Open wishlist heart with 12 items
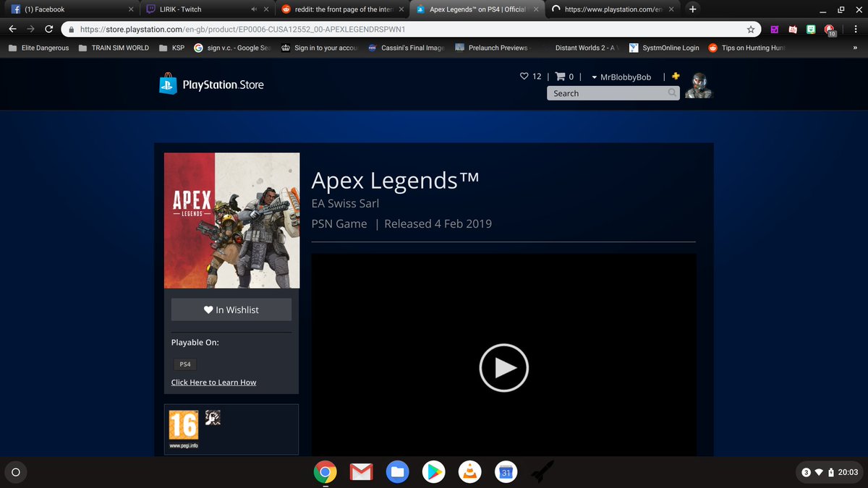Image resolution: width=868 pixels, height=488 pixels. [x=531, y=77]
